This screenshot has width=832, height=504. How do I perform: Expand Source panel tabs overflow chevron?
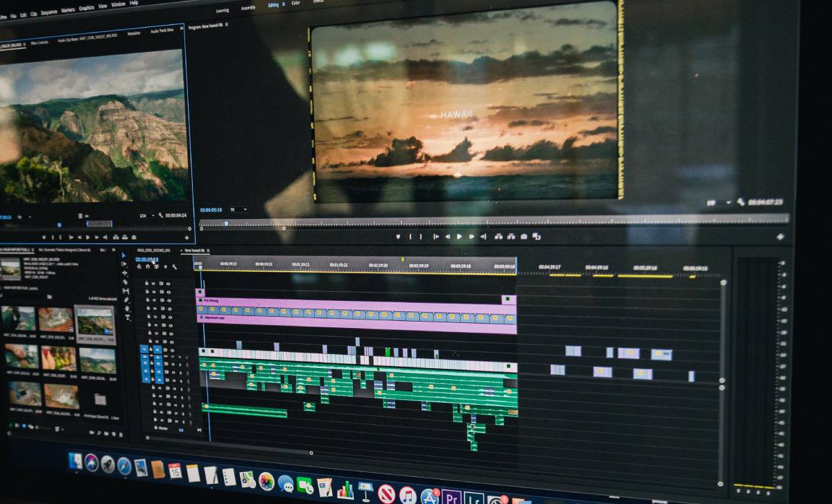click(x=182, y=28)
